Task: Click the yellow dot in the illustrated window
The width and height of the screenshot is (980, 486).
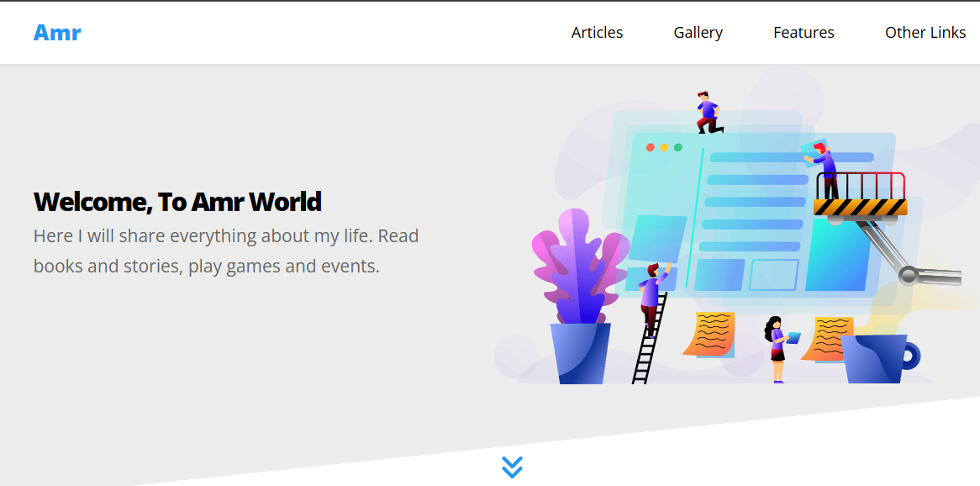Action: point(664,148)
